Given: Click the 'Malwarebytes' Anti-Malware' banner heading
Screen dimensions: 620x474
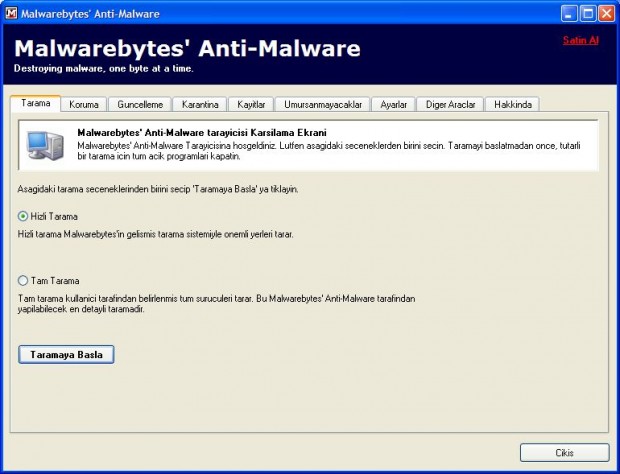Looking at the screenshot, I should (187, 48).
